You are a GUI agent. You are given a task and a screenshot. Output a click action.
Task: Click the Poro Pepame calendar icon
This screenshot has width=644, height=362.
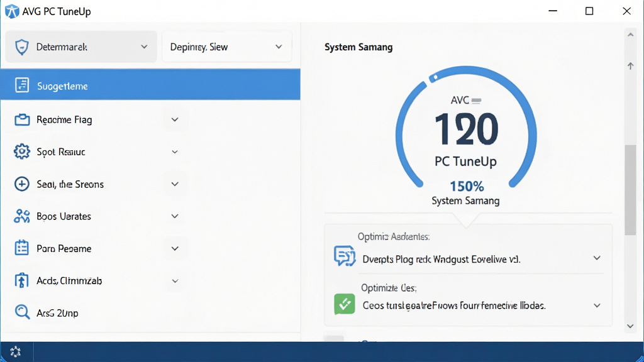(22, 248)
